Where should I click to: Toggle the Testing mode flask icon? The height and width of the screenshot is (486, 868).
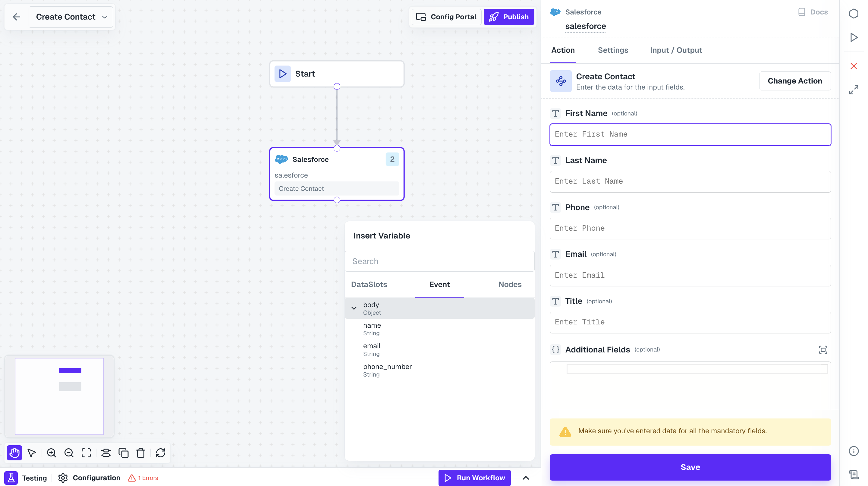coord(11,478)
